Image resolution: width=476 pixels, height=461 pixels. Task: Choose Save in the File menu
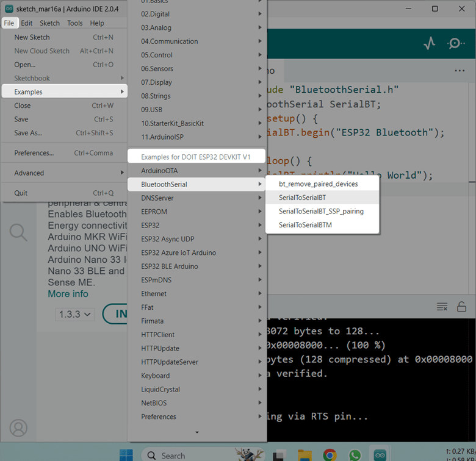(64, 119)
